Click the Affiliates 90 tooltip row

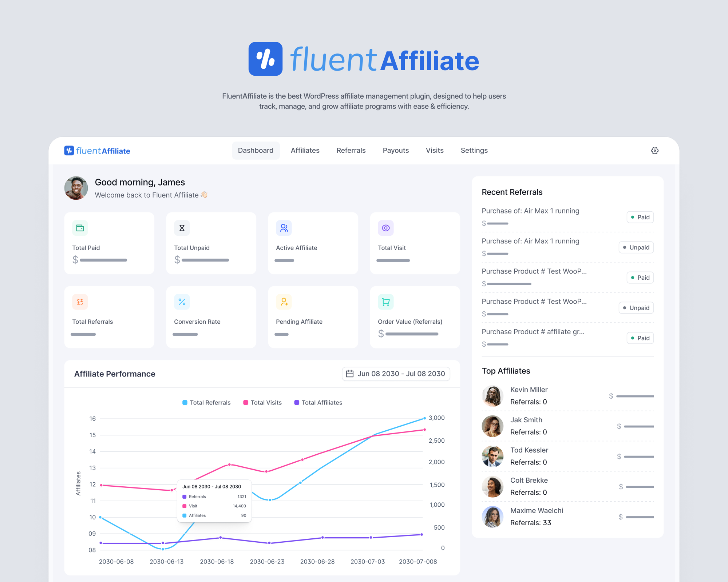tap(214, 515)
